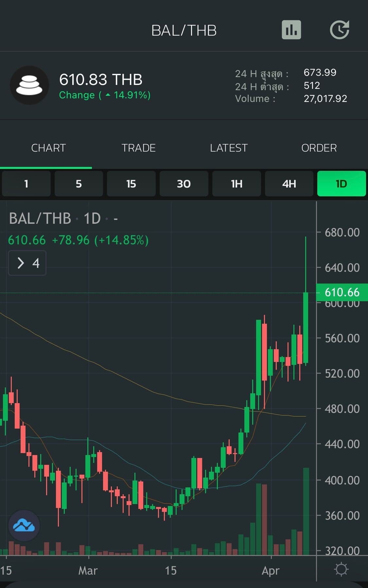
Task: Open chart settings gear icon
Action: coord(341,569)
